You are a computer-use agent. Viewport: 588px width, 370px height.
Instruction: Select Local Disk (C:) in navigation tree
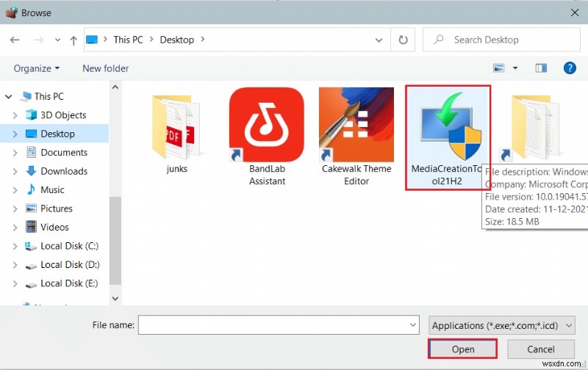(69, 246)
